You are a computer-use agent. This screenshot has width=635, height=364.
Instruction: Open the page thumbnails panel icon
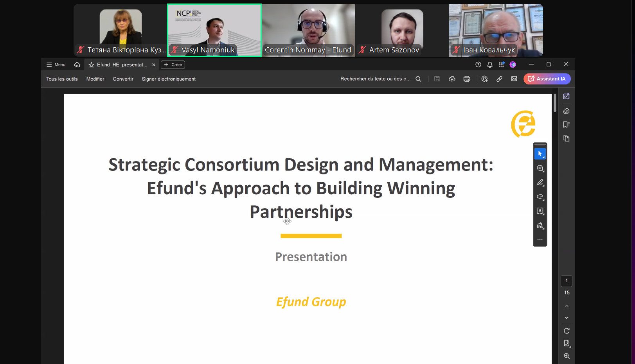(566, 138)
